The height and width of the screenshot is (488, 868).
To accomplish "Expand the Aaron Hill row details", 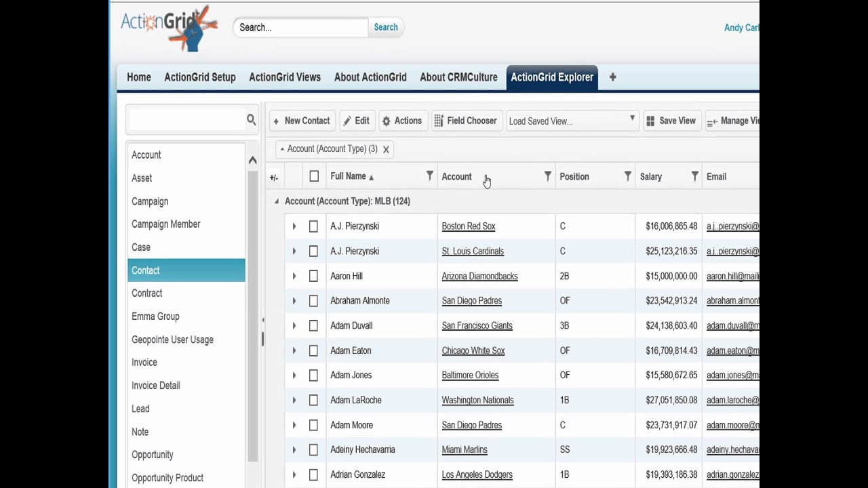I will coord(294,276).
